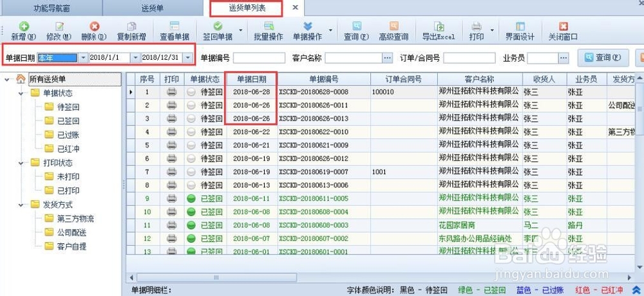Screen dimensions: 644x296
Task: Click the 单据操作 document operation icon
Action: tap(307, 26)
